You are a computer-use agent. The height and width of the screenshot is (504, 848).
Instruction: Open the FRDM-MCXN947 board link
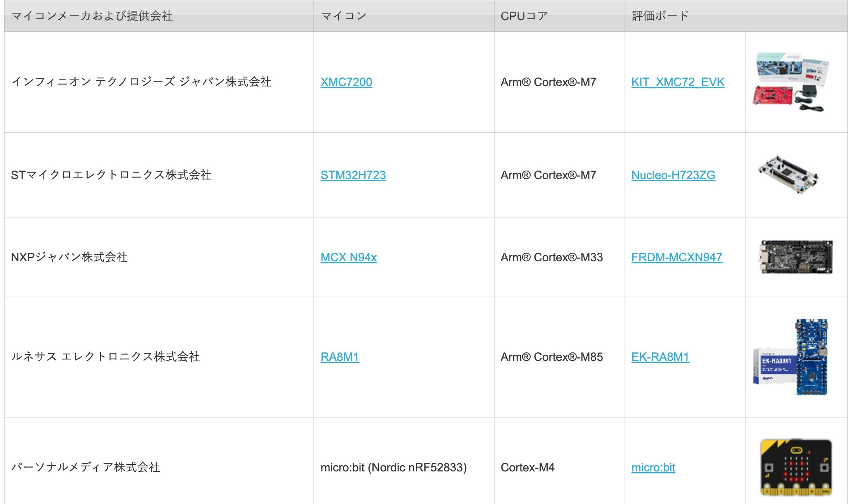click(677, 257)
